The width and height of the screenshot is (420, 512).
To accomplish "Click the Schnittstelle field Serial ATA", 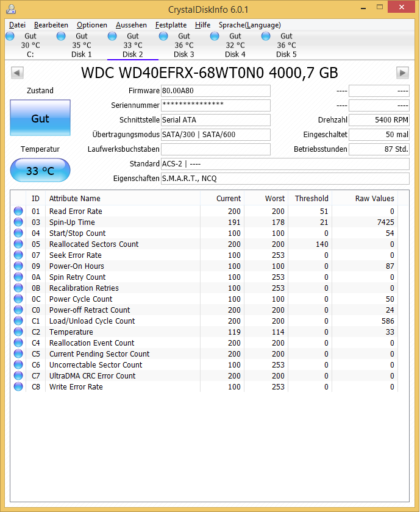I will (x=216, y=120).
